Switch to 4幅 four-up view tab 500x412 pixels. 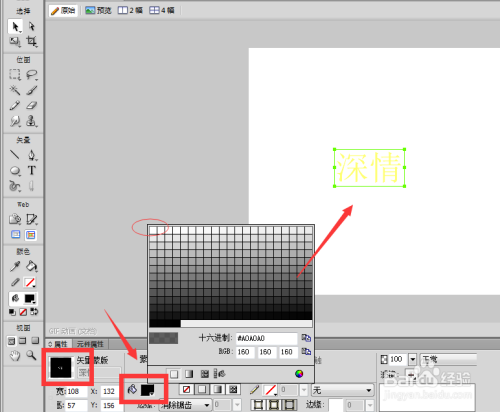point(162,10)
